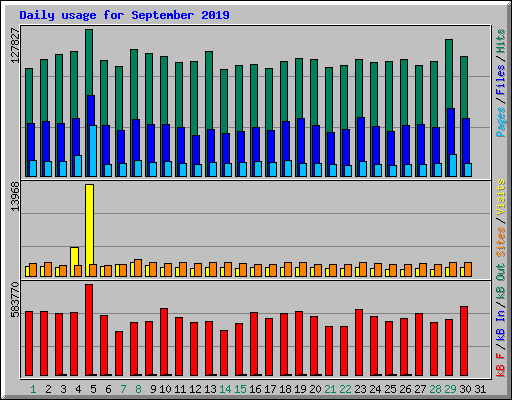Click the red kB bar for day 14

224,353
